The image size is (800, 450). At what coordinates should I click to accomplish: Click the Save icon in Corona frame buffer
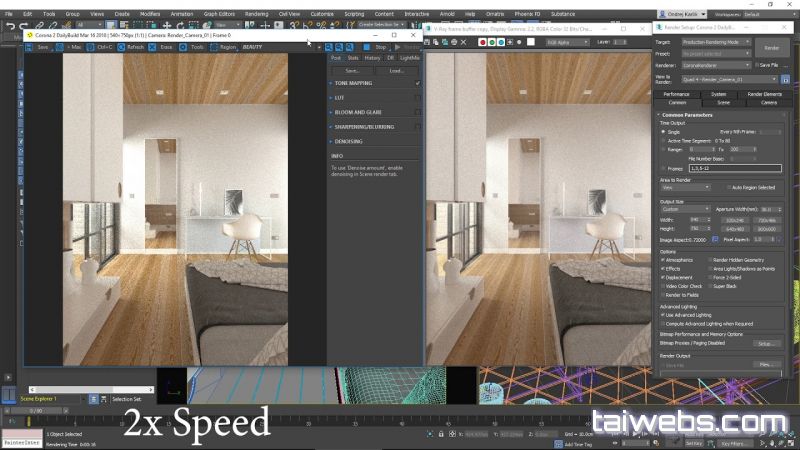[x=41, y=47]
